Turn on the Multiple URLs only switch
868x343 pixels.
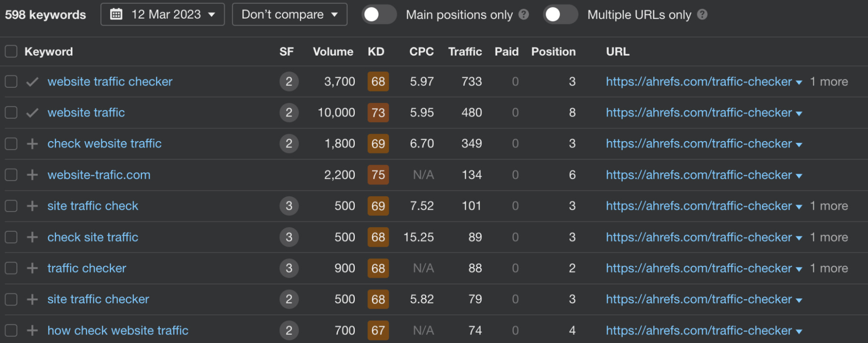(x=560, y=15)
